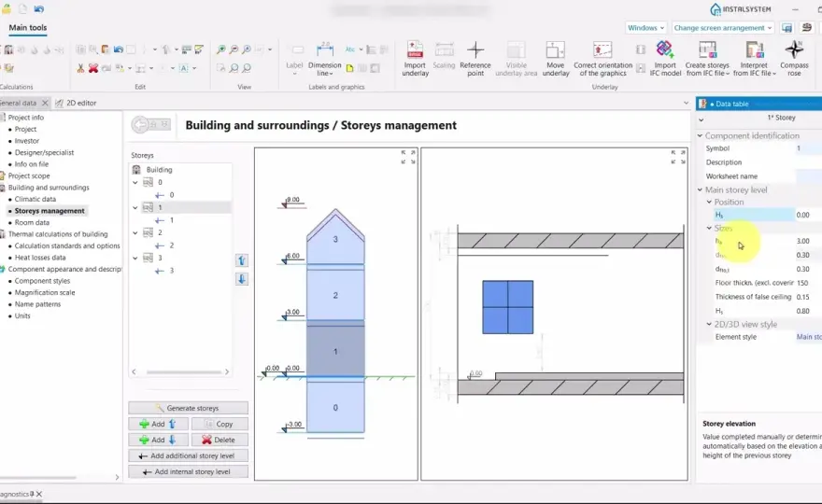Image resolution: width=822 pixels, height=504 pixels.
Task: Open Units settings page
Action: click(x=22, y=315)
